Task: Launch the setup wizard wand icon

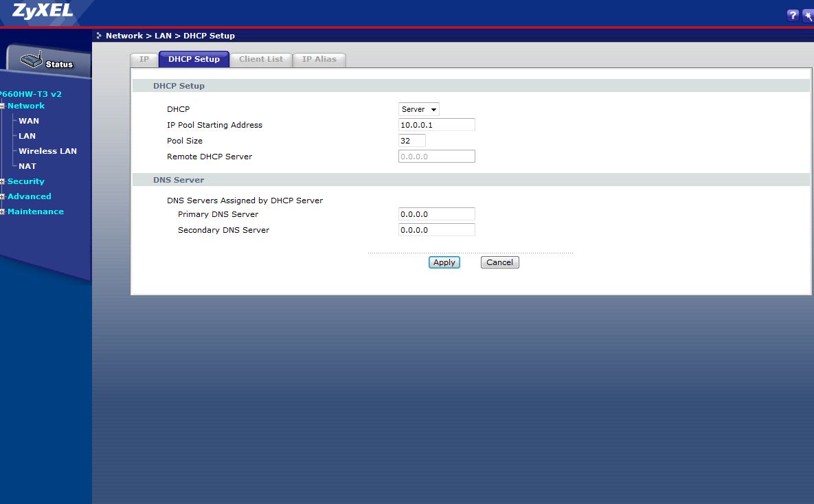Action: pyautogui.click(x=809, y=15)
